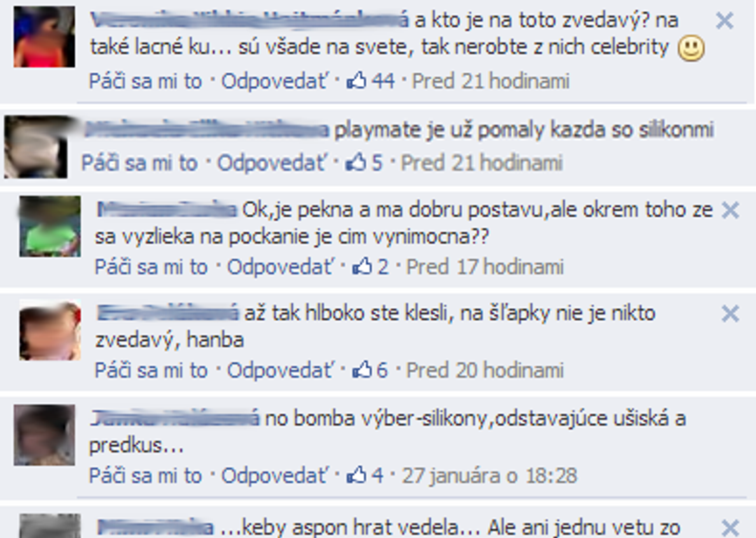
Task: Open the 'Pred 21 hodinami' timestamp with 5 likes
Action: [482, 163]
